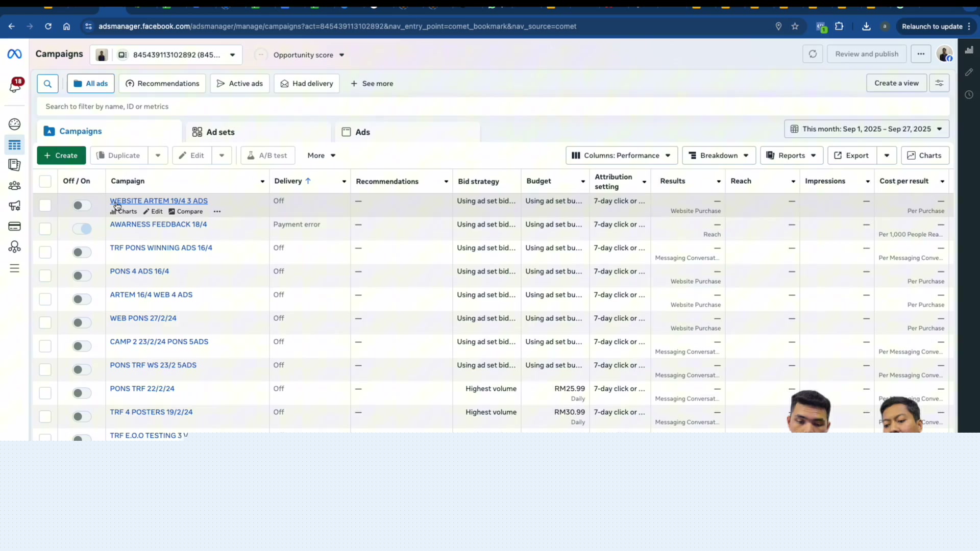
Task: Switch to the Ad sets tab
Action: [259, 132]
